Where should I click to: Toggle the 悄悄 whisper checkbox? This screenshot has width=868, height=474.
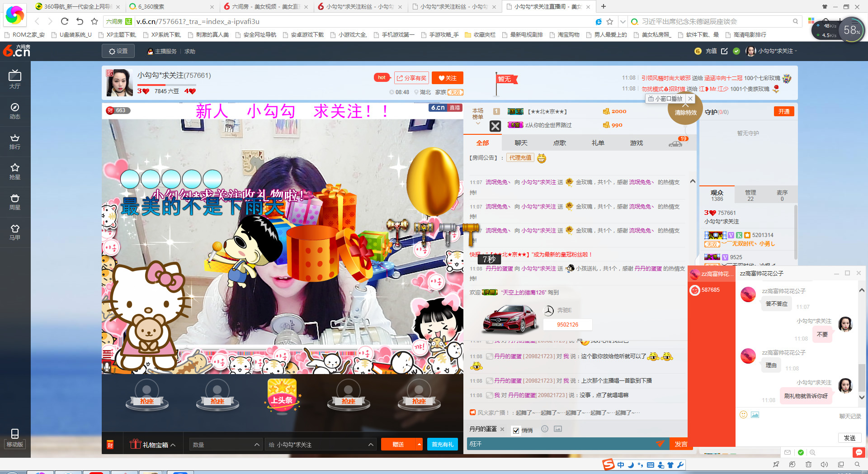click(516, 430)
